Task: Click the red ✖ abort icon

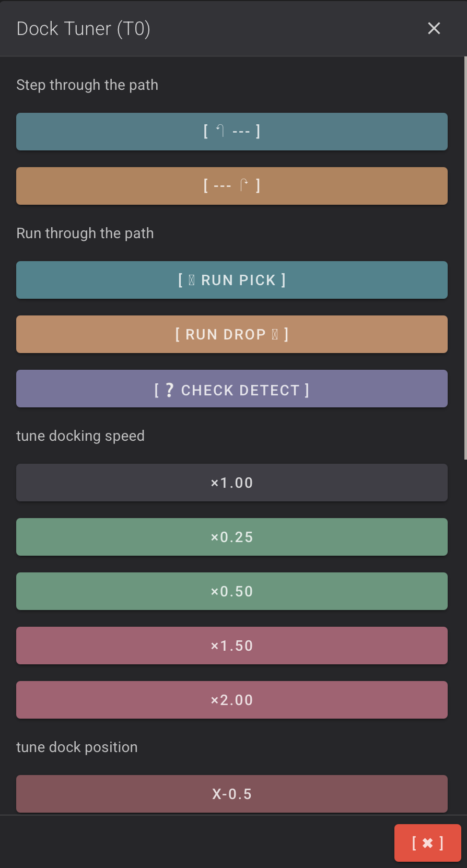Action: [x=427, y=842]
